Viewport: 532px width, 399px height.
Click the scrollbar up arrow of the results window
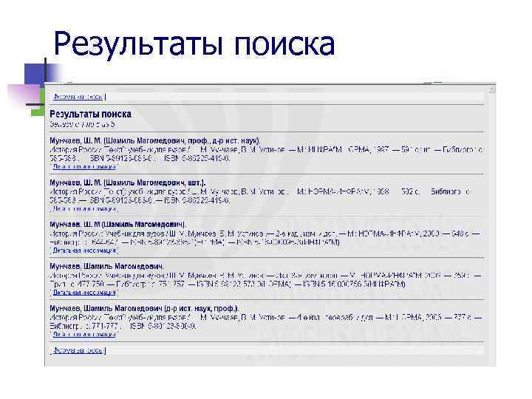pos(492,90)
